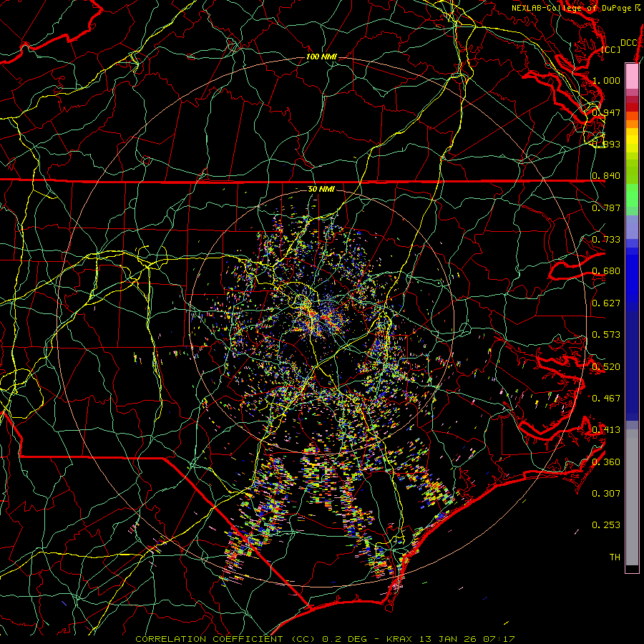Click the 0.787 scale value
Viewport: 644px width, 644px height.
pos(606,208)
